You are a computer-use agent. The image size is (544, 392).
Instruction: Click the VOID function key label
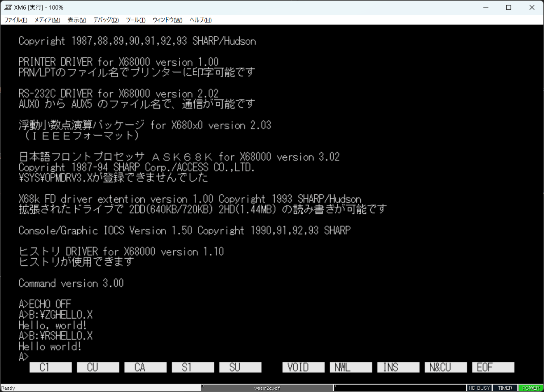(x=303, y=367)
